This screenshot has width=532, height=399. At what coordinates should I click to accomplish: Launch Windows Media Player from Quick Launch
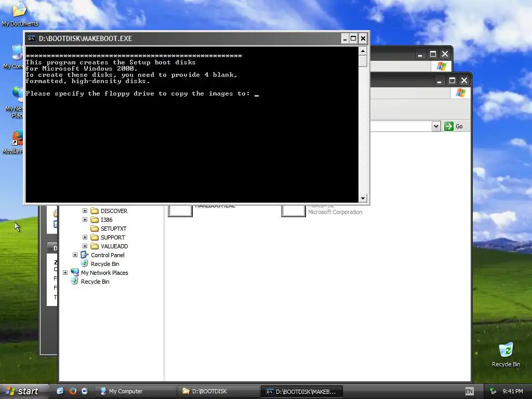tap(85, 391)
